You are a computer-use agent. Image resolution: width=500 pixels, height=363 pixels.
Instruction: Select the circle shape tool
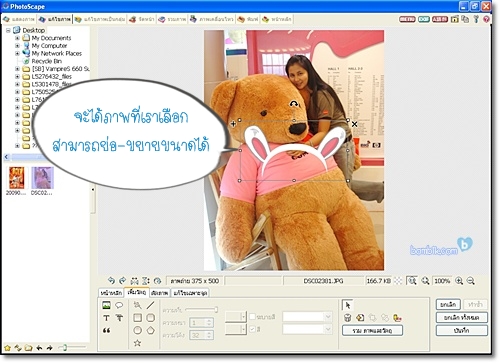pyautogui.click(x=137, y=330)
